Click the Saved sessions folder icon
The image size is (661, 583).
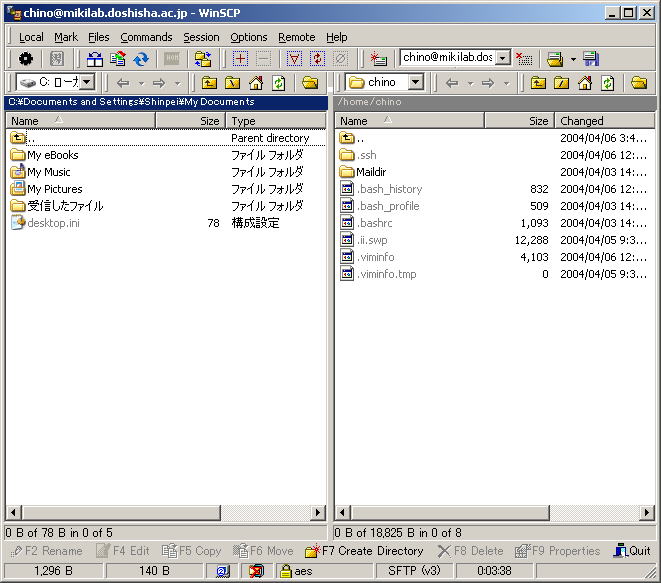[555, 59]
